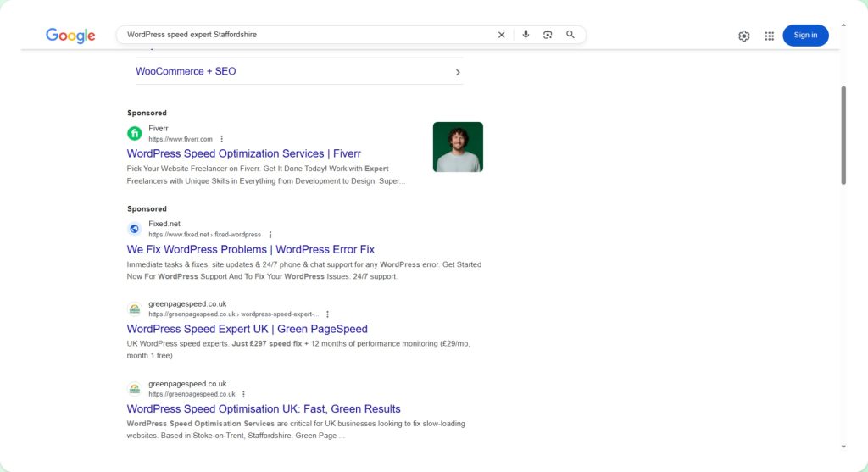Open the three-dot menu beside fiverr.com URL
Image resolution: width=868 pixels, height=472 pixels.
(221, 139)
